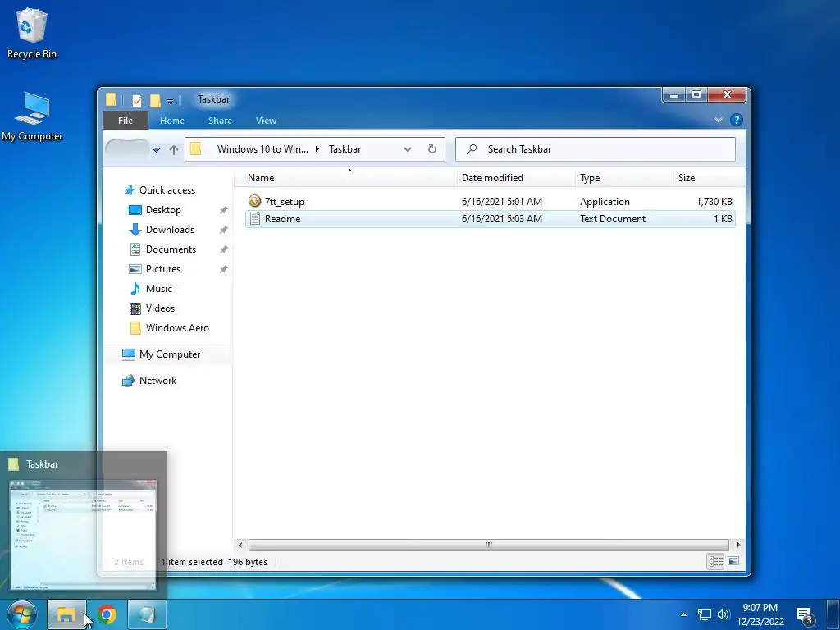Switch to Details view layout button
The width and height of the screenshot is (840, 630).
coord(715,561)
